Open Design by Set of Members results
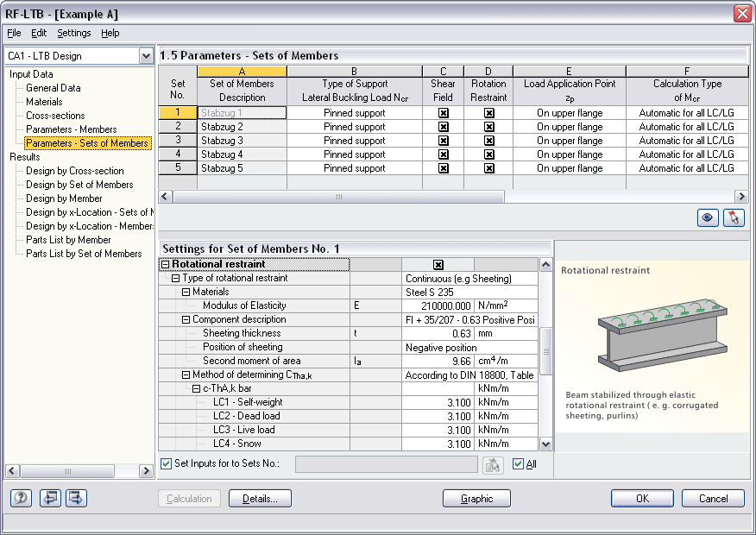 coord(79,185)
